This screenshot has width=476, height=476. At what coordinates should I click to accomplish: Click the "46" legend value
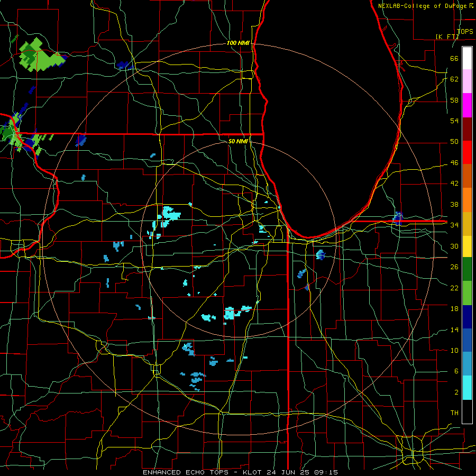click(x=454, y=163)
